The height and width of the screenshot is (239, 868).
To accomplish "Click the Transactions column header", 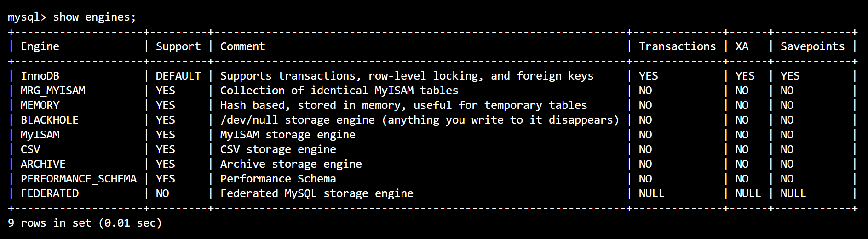I will pyautogui.click(x=677, y=46).
